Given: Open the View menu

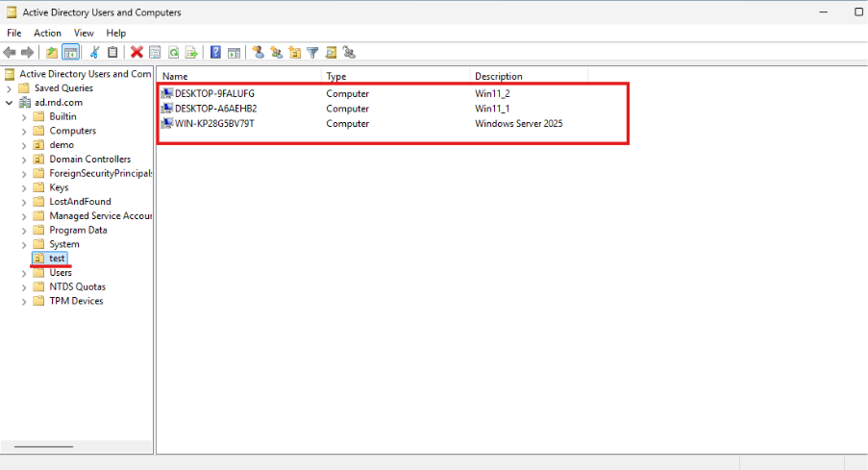Looking at the screenshot, I should 84,33.
